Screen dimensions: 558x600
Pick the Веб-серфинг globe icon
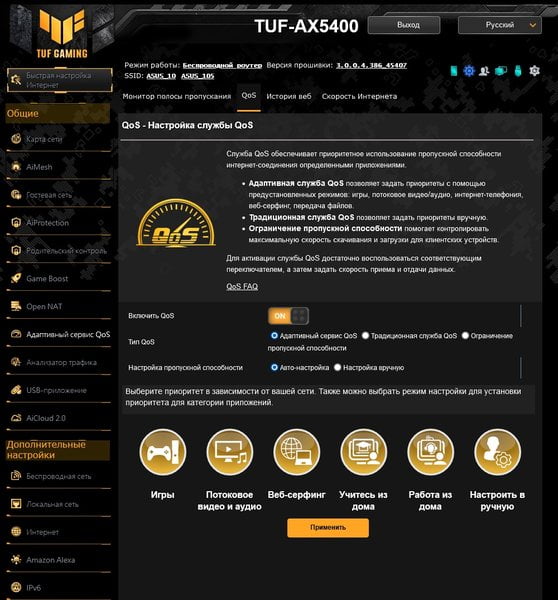pyautogui.click(x=297, y=452)
